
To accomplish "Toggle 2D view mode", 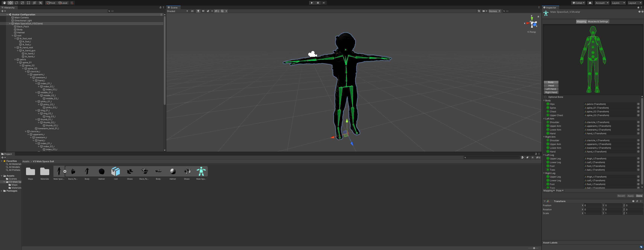I will click(192, 11).
